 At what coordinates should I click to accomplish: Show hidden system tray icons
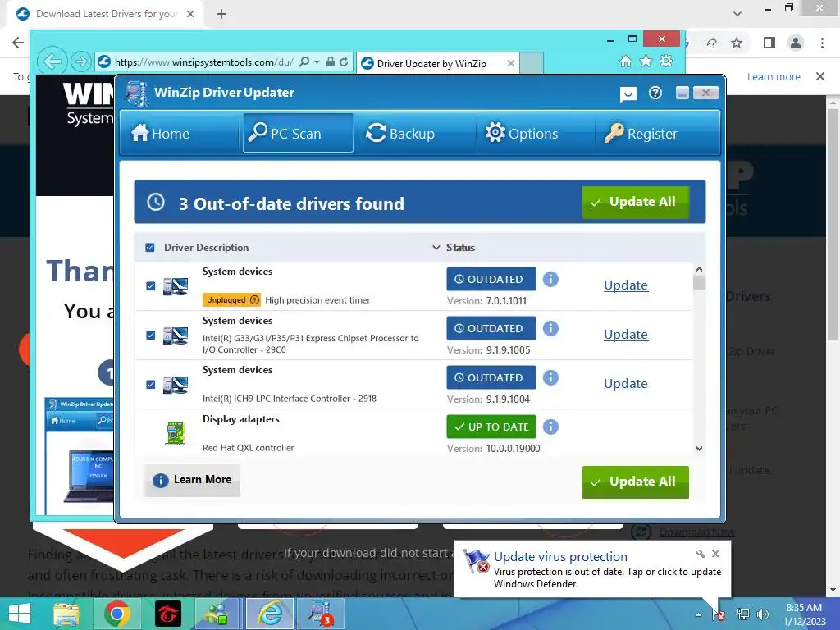tap(698, 614)
